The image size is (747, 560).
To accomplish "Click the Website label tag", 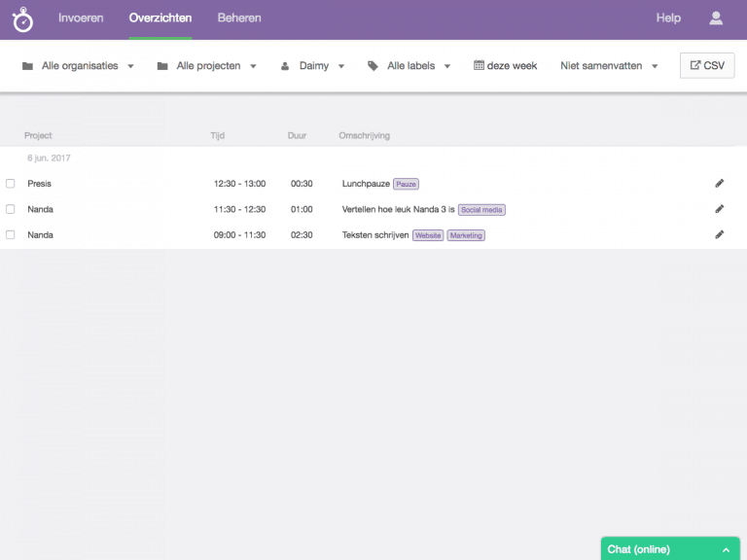I will coord(428,235).
